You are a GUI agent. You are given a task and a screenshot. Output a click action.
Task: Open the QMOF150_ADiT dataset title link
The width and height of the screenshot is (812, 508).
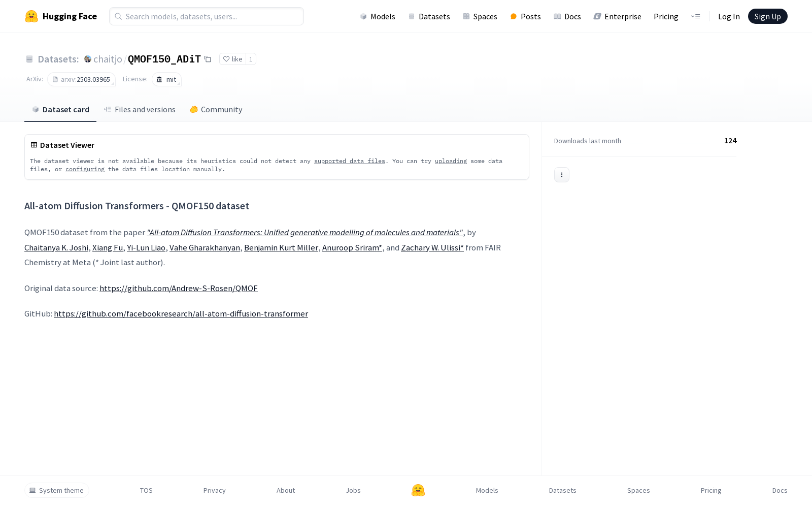click(x=164, y=59)
